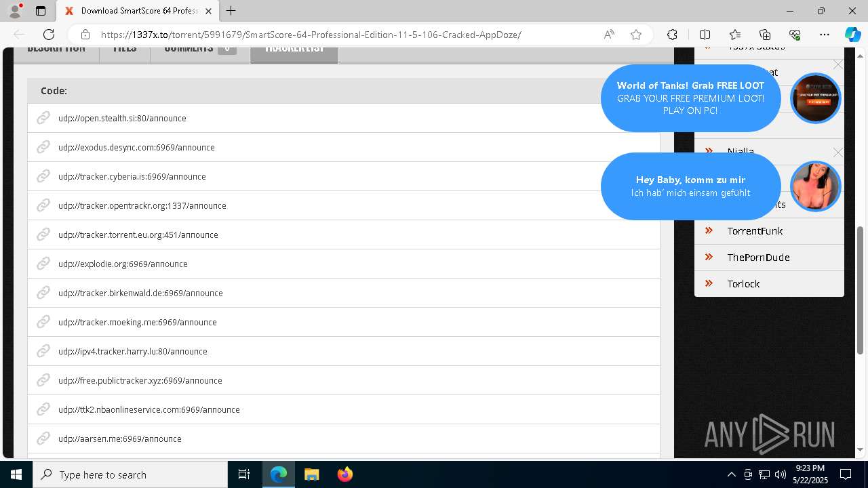Open the TorrentFunk sidebar link
The image size is (868, 488).
(755, 231)
